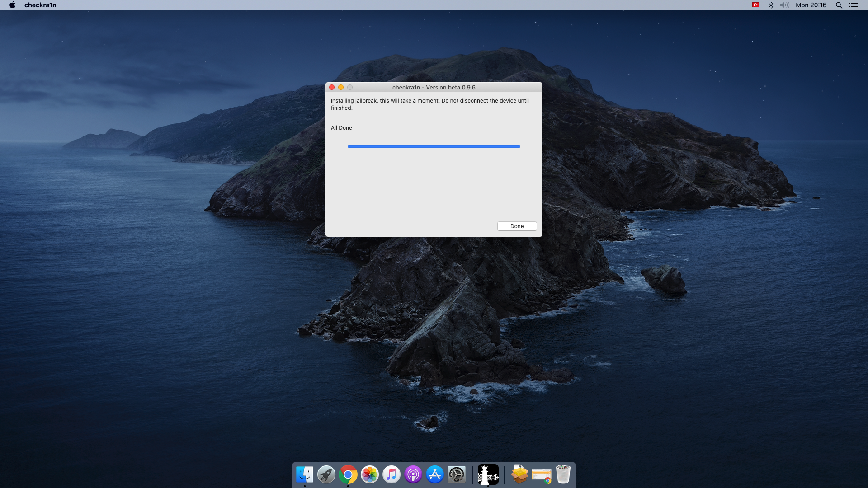Viewport: 868px width, 488px height.
Task: Open Music app in the Dock
Action: pyautogui.click(x=392, y=474)
